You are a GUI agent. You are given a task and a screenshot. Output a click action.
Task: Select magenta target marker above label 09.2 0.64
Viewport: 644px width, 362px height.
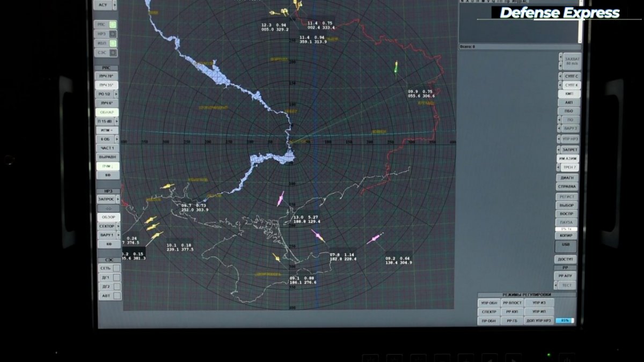coord(375,239)
